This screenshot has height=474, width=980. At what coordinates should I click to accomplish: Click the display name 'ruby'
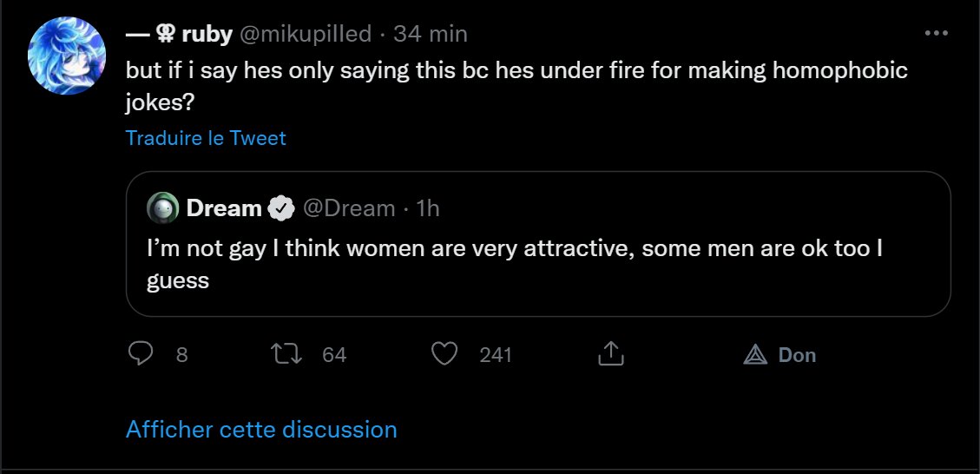click(207, 34)
